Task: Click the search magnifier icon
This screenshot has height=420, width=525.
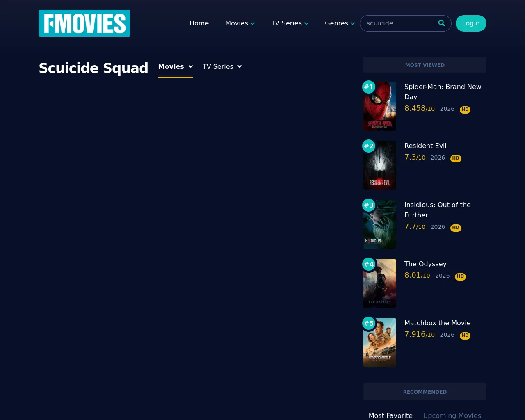Action: click(x=441, y=23)
